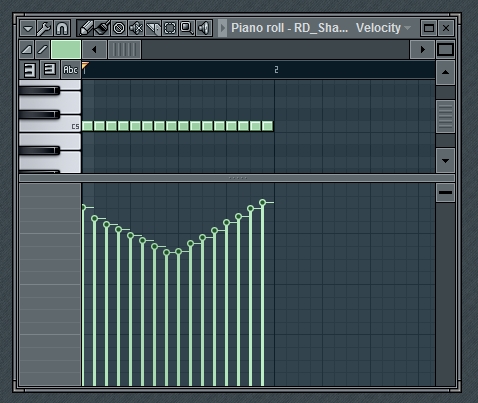Select the pencil draw tool
This screenshot has width=478, height=403.
point(85,28)
